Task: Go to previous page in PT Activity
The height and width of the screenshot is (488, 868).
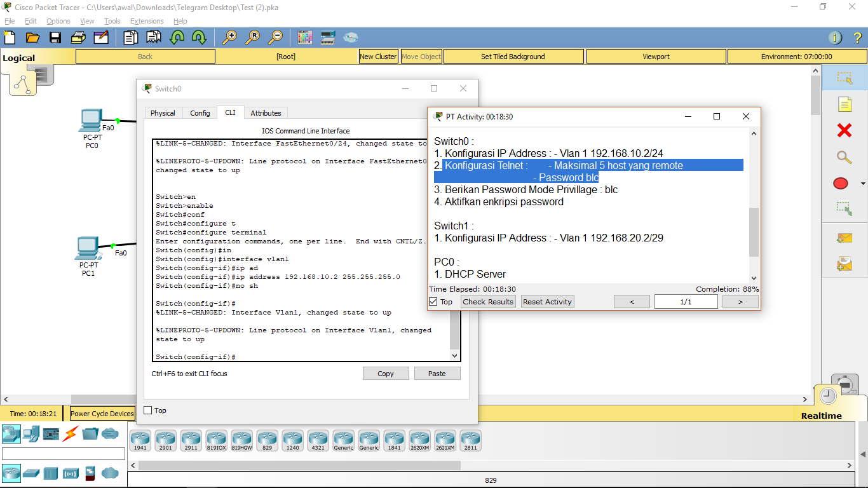Action: pyautogui.click(x=632, y=302)
